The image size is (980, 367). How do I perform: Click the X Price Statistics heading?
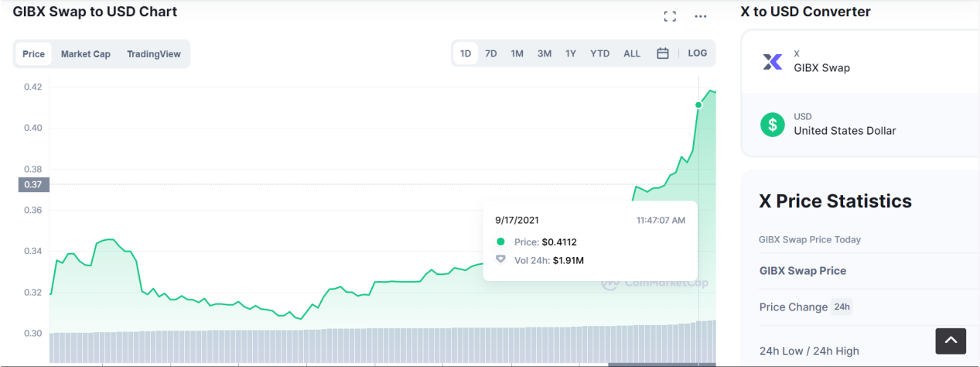(835, 201)
